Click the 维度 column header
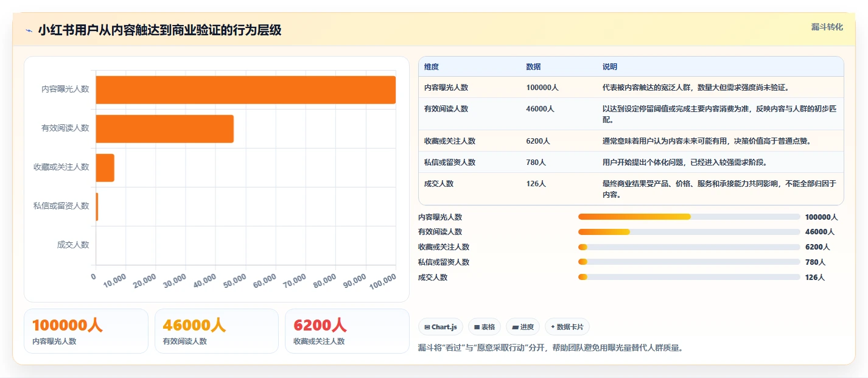The height and width of the screenshot is (378, 868). tap(432, 66)
